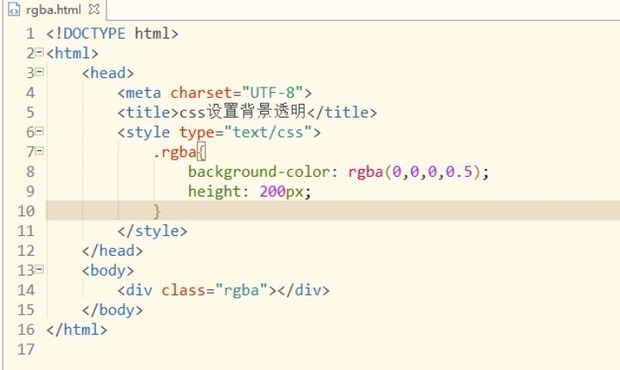Click the charset attribute on meta line
The height and width of the screenshot is (370, 620).
pyautogui.click(x=201, y=92)
